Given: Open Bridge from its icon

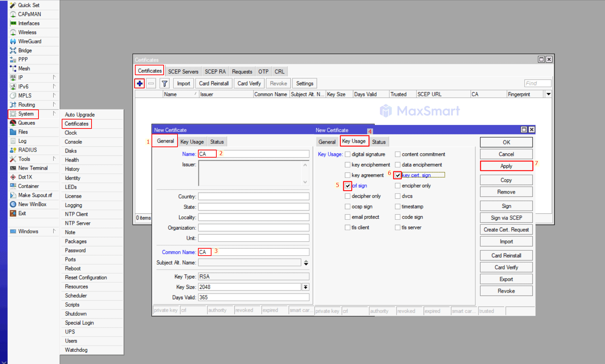Looking at the screenshot, I should 13,51.
